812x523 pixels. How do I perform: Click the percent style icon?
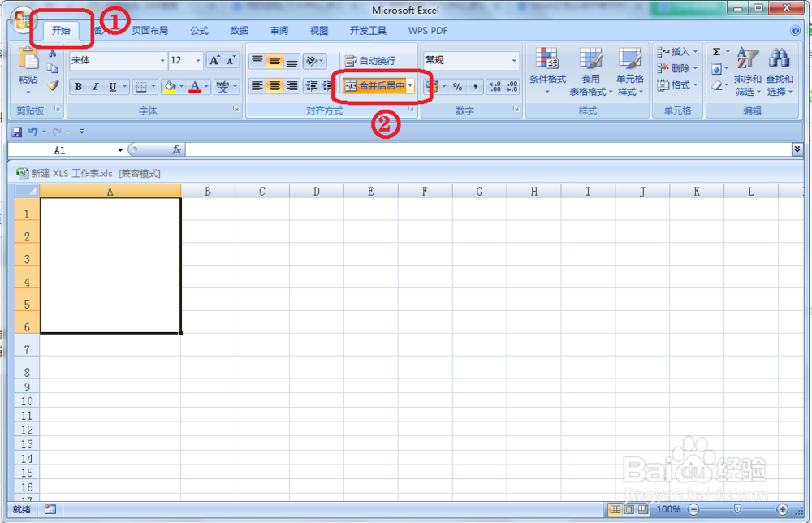(x=457, y=86)
